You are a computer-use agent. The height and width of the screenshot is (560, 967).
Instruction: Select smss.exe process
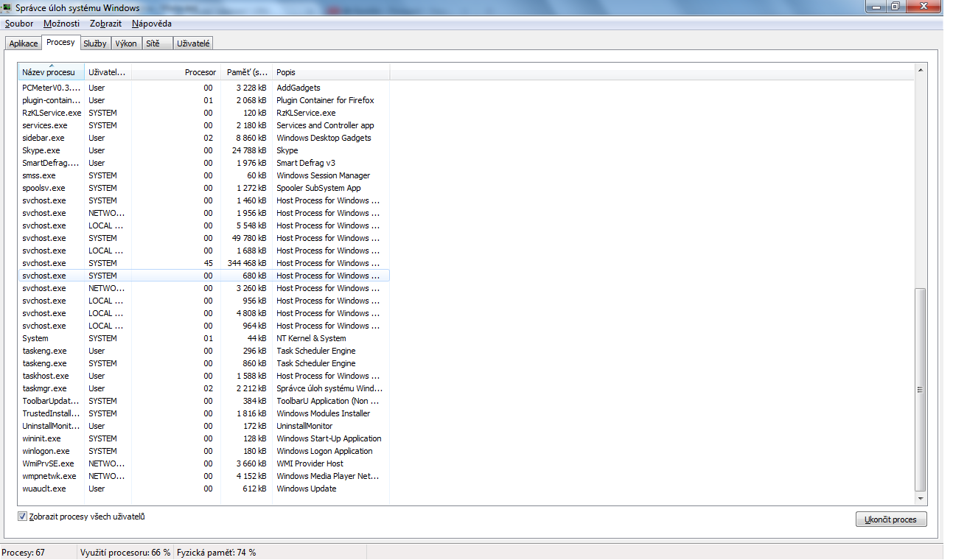pyautogui.click(x=203, y=175)
